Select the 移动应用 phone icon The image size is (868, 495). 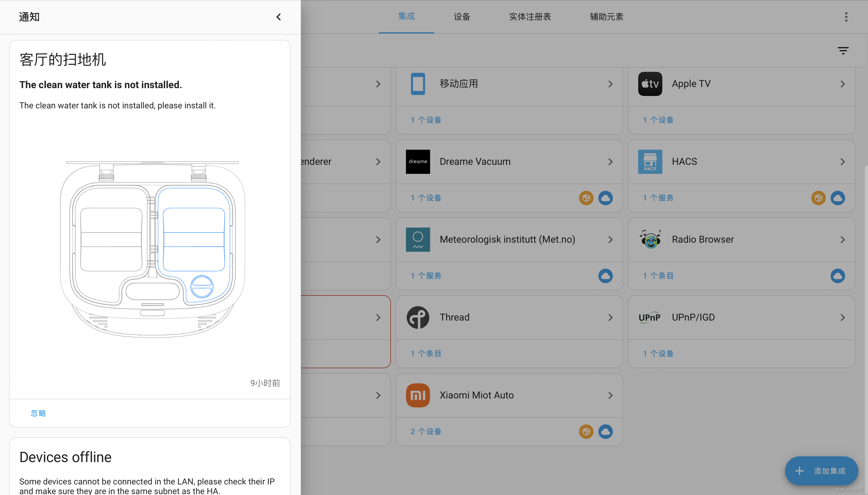tap(417, 84)
